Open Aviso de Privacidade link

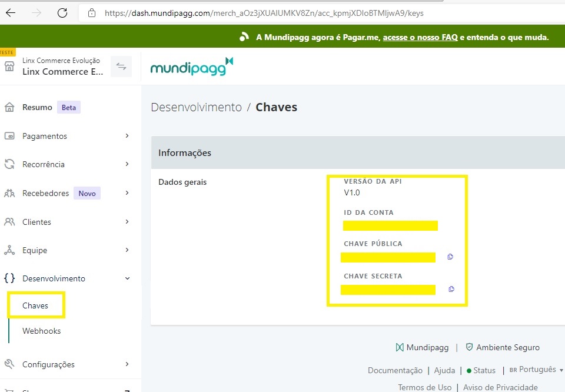pos(500,387)
